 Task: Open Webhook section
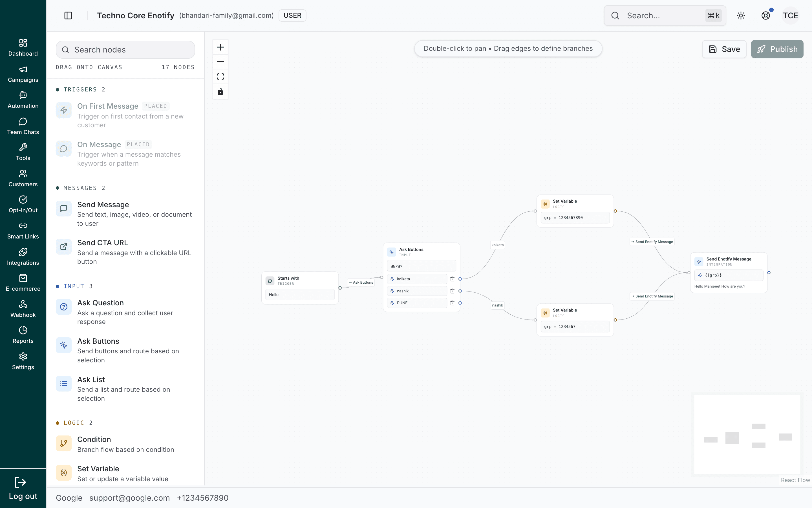click(x=23, y=309)
